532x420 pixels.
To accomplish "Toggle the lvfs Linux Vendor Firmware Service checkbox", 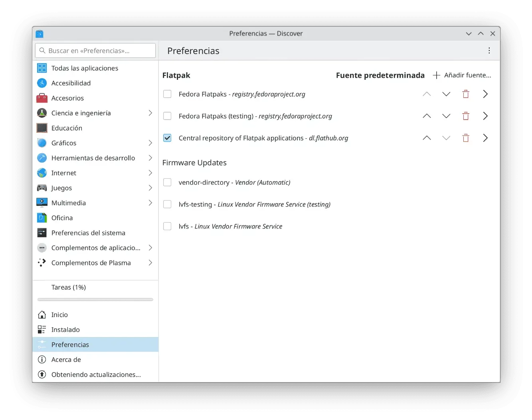I will [x=167, y=226].
